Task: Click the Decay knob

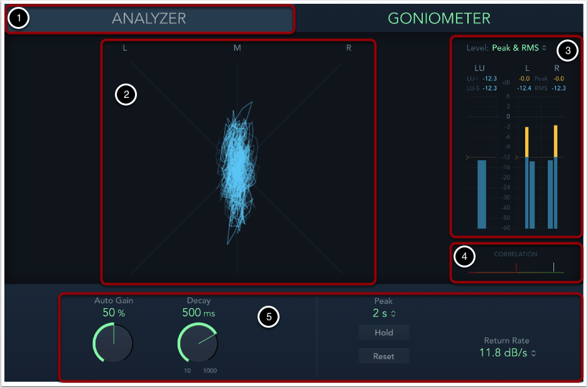Action: tap(198, 343)
